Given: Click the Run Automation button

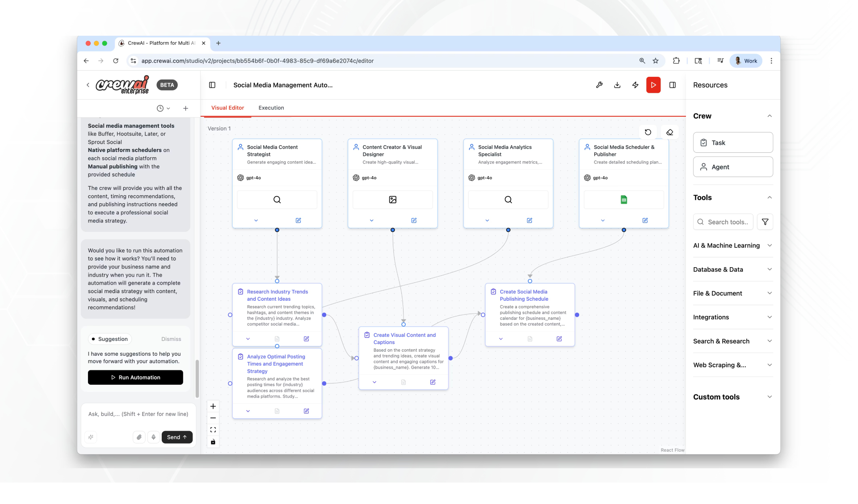Looking at the screenshot, I should pos(135,378).
